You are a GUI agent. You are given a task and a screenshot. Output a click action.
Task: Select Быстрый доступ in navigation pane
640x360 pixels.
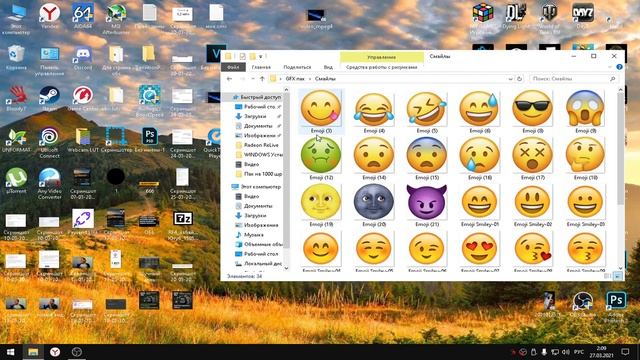coord(257,97)
